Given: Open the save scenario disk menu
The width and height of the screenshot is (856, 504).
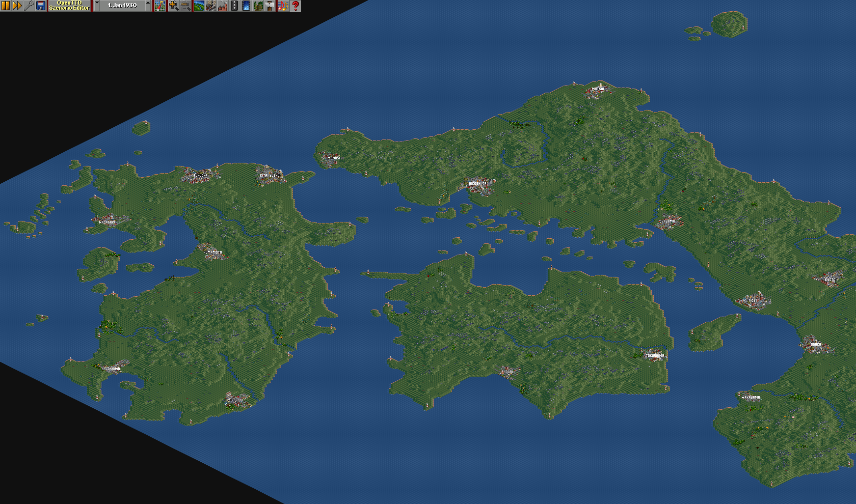Looking at the screenshot, I should tap(41, 6).
